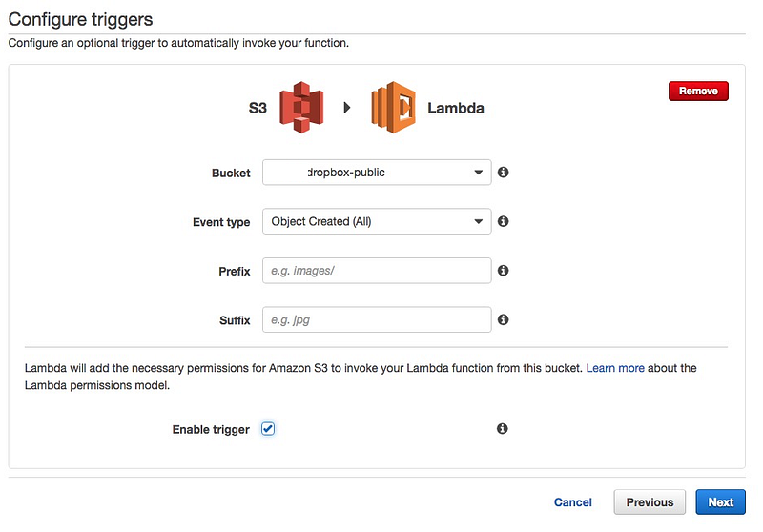Click the Suffix field label

pyautogui.click(x=235, y=320)
